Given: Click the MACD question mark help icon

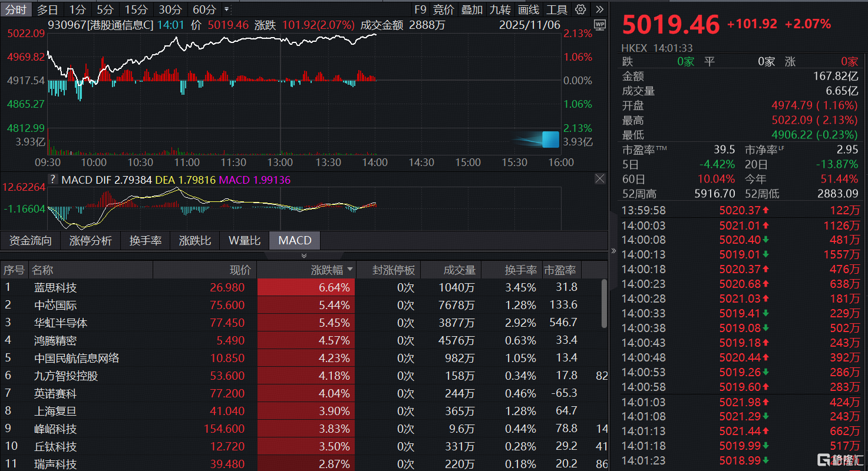Looking at the screenshot, I should tap(53, 180).
